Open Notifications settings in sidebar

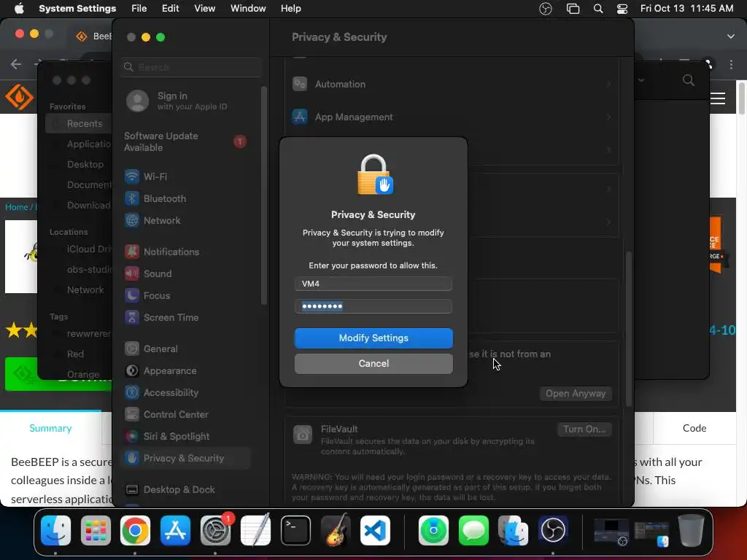[162, 252]
